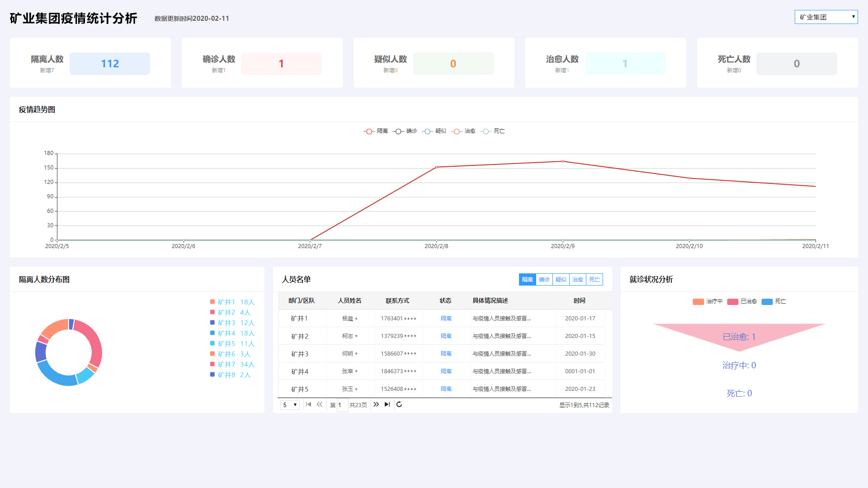Click the 隔离 status link for 杨晨
868x488 pixels.
click(446, 318)
